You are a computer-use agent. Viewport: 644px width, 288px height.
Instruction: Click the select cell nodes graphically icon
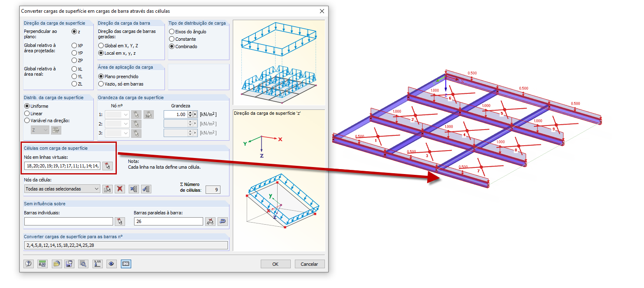[x=107, y=189]
